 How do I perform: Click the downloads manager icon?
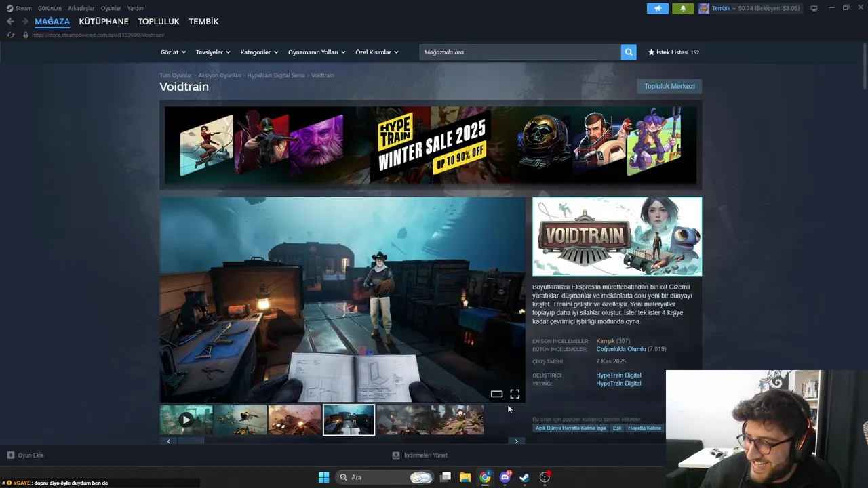(396, 455)
